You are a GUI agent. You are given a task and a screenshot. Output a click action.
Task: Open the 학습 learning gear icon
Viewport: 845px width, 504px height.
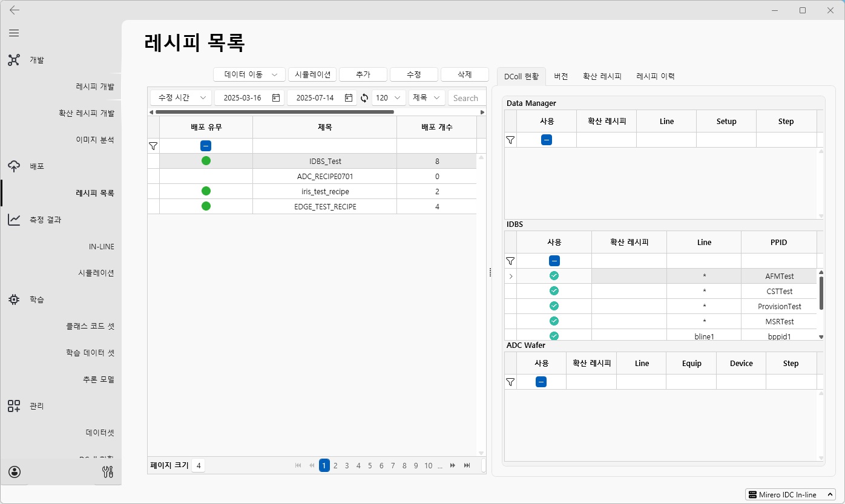tap(14, 299)
